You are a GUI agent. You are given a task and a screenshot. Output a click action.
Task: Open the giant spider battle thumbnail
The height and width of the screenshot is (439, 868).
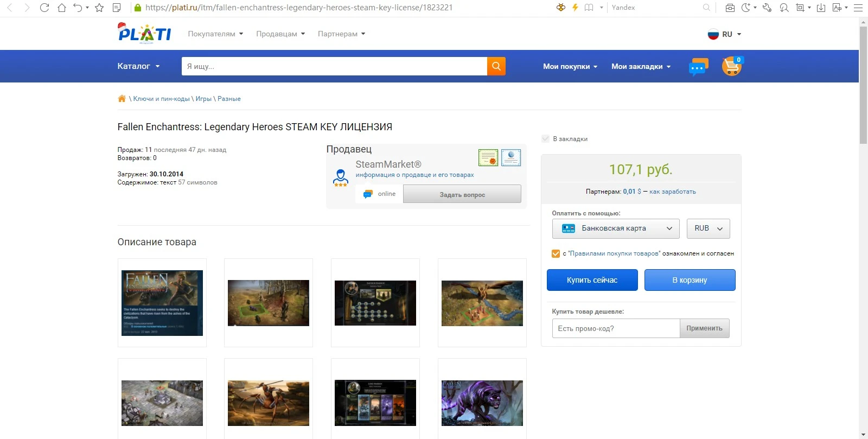tap(269, 403)
